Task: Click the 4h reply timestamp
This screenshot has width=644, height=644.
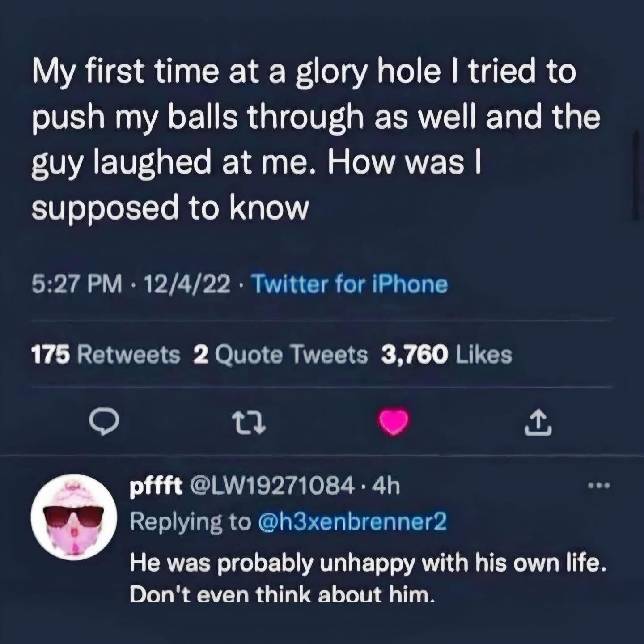Action: [x=386, y=486]
